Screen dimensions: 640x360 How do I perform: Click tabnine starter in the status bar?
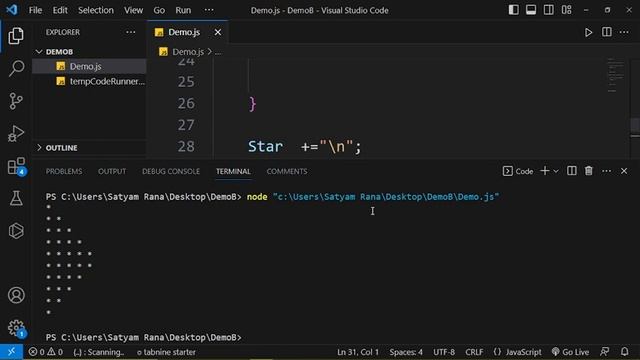[x=167, y=352]
